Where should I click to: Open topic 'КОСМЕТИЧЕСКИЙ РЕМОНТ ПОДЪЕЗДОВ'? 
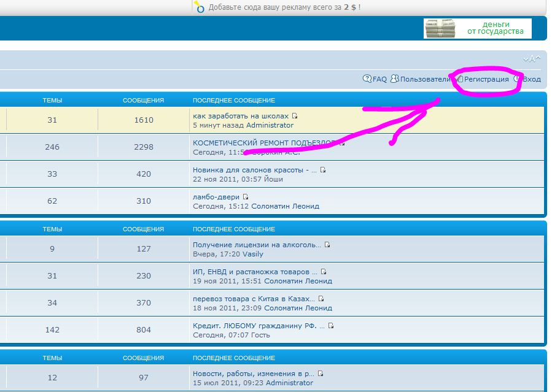click(264, 143)
